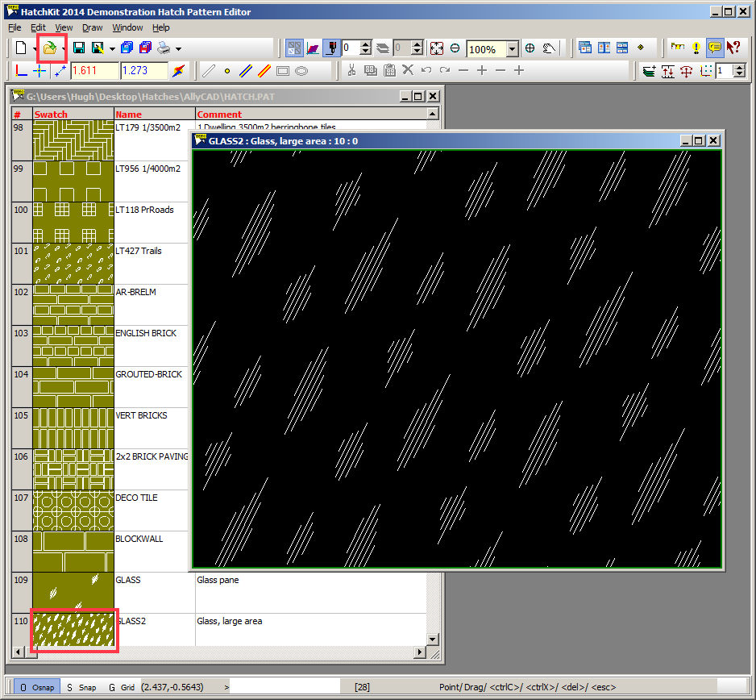
Task: Open the Draw menu
Action: pos(92,27)
